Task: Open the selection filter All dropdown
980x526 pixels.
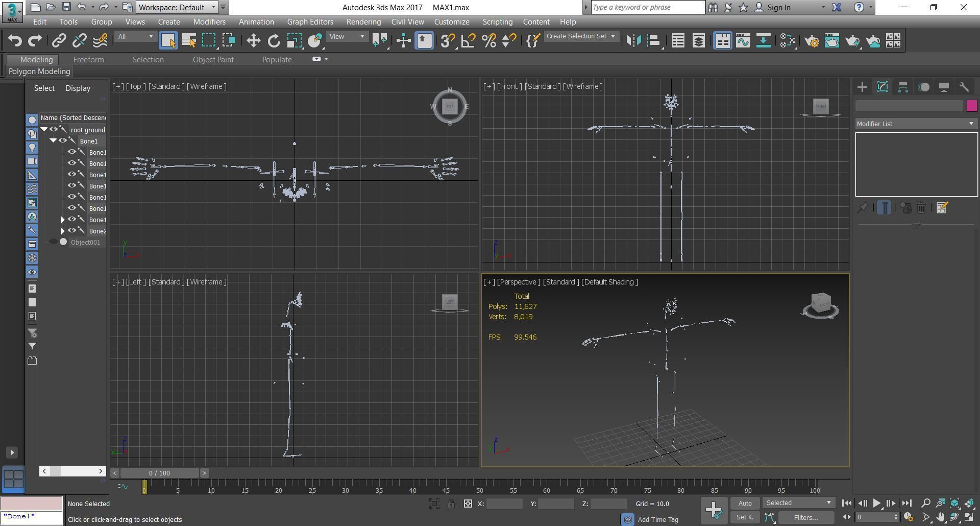Action: [x=135, y=36]
